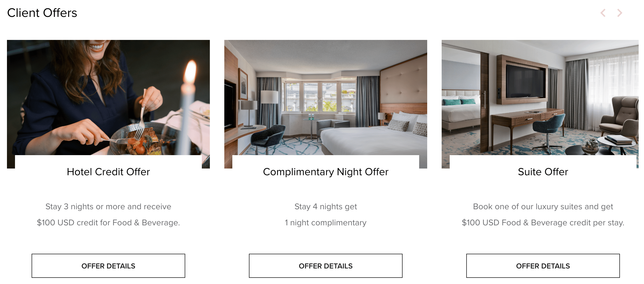The width and height of the screenshot is (644, 284).
Task: Click 'Book one of our luxury suites' text
Action: pyautogui.click(x=527, y=207)
